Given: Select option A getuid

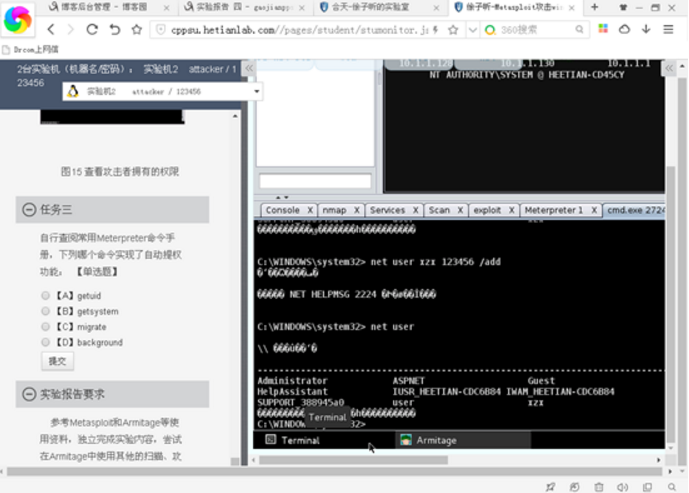Looking at the screenshot, I should pyautogui.click(x=45, y=295).
